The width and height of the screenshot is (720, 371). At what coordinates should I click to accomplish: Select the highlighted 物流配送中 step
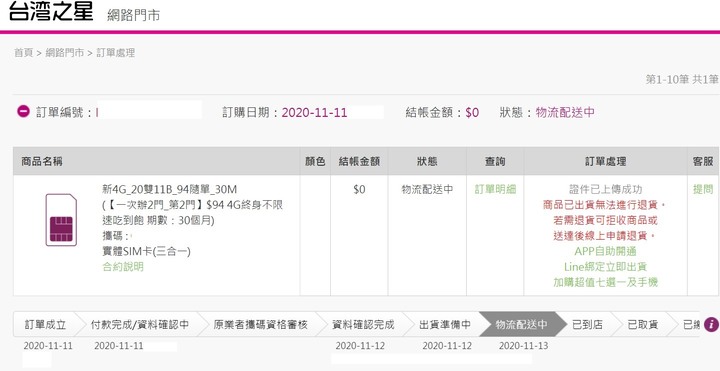point(522,325)
